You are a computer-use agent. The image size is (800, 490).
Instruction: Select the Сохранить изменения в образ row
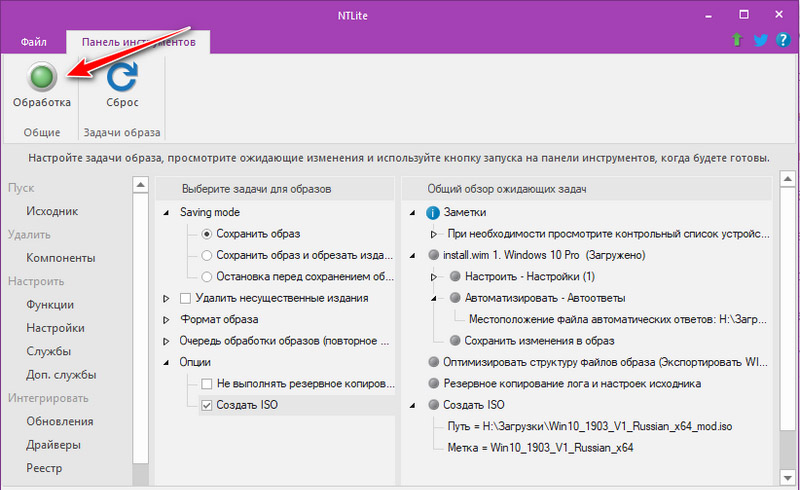539,341
